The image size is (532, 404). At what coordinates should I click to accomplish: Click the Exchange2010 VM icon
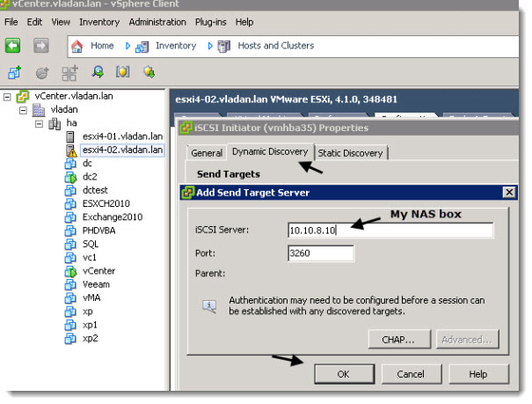70,217
